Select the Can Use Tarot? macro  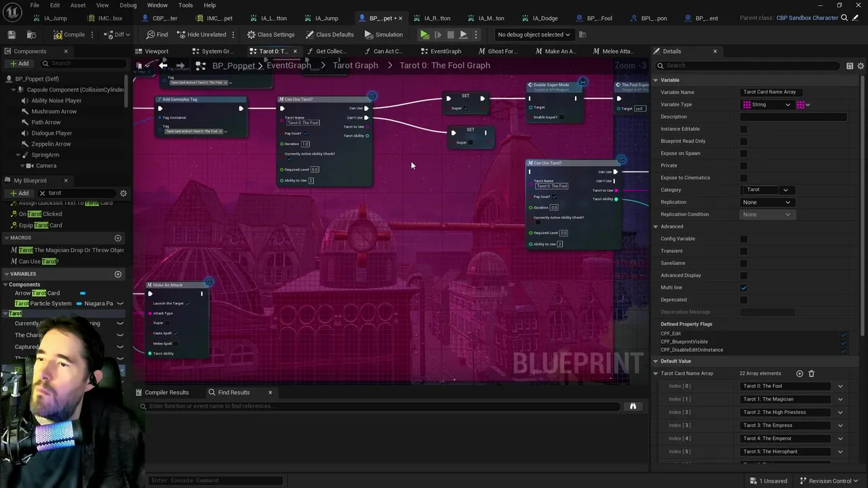click(x=38, y=261)
